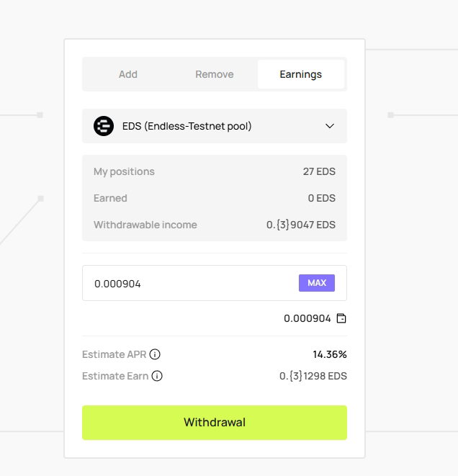Image resolution: width=458 pixels, height=476 pixels.
Task: Click the green Withdrawal button
Action: pyautogui.click(x=215, y=423)
